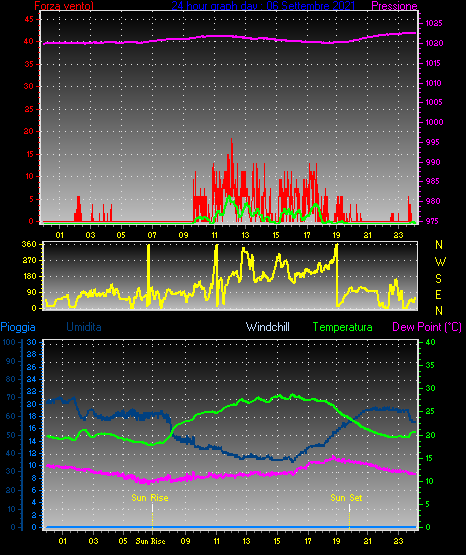Click the red 25 wind force axis value
This screenshot has height=555, width=466.
[x=29, y=109]
